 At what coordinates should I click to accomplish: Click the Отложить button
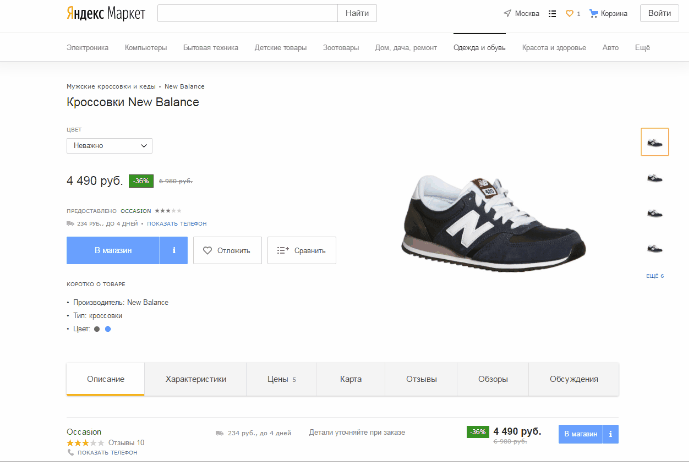click(x=227, y=250)
